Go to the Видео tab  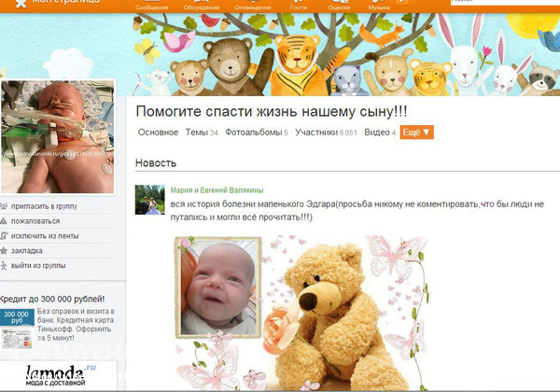point(380,133)
